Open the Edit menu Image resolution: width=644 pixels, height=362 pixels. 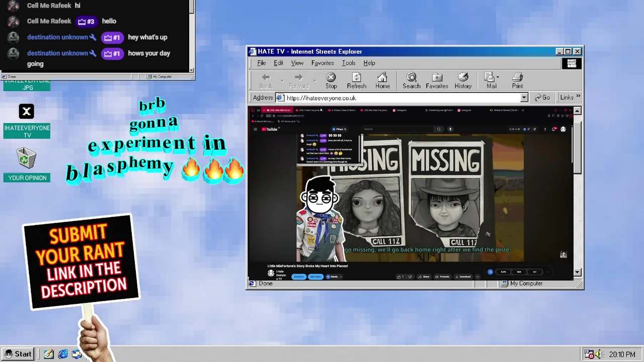278,63
